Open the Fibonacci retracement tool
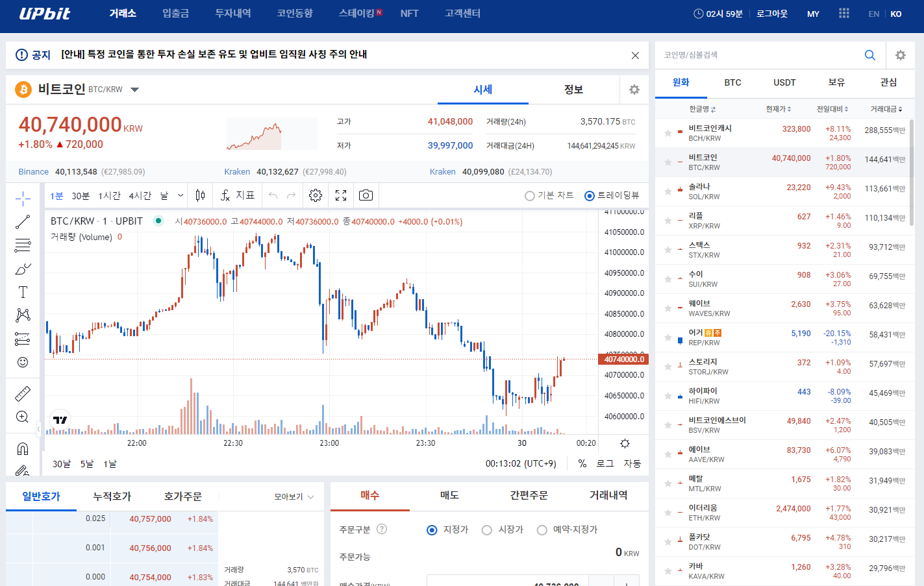The width and height of the screenshot is (924, 586). click(x=23, y=245)
